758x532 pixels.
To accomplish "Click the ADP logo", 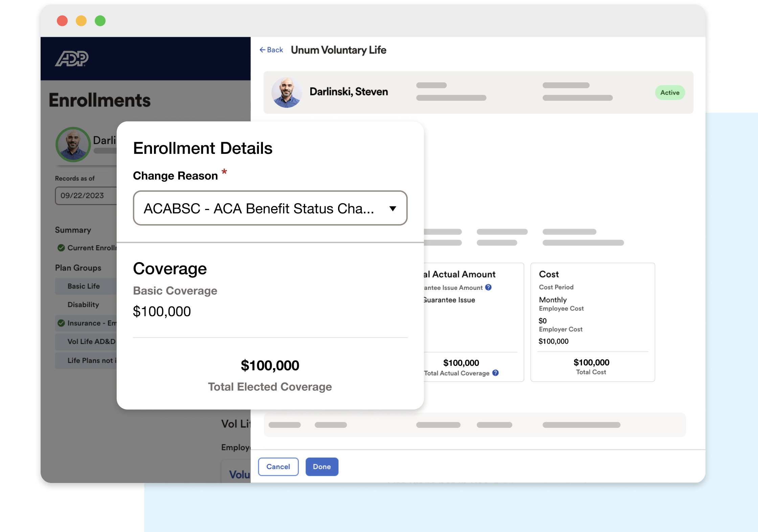I will [x=72, y=58].
